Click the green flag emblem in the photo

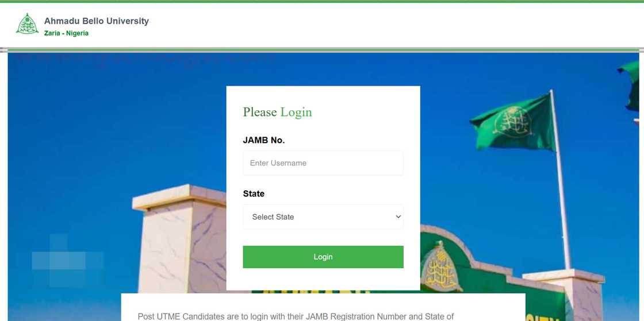pyautogui.click(x=512, y=122)
